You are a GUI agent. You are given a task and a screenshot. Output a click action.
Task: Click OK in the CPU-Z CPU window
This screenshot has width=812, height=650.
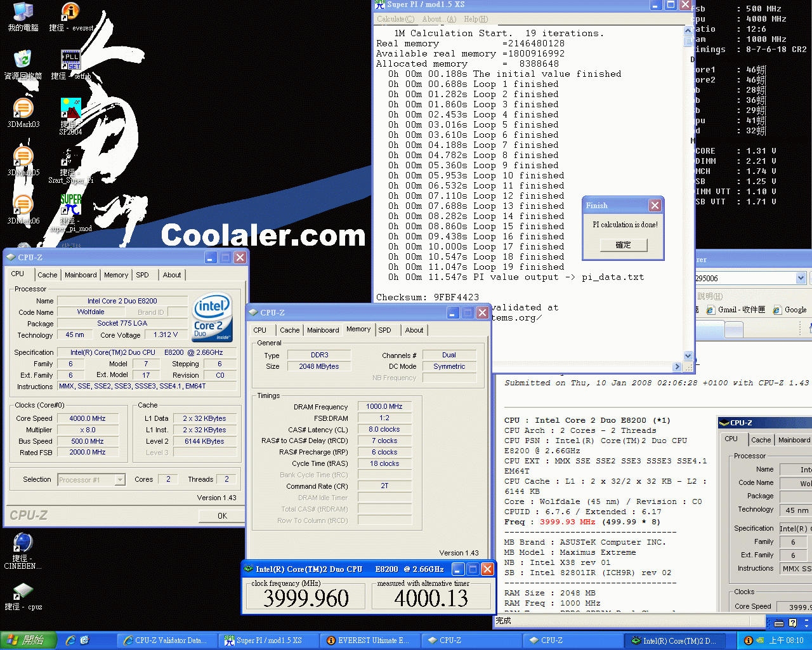[222, 516]
